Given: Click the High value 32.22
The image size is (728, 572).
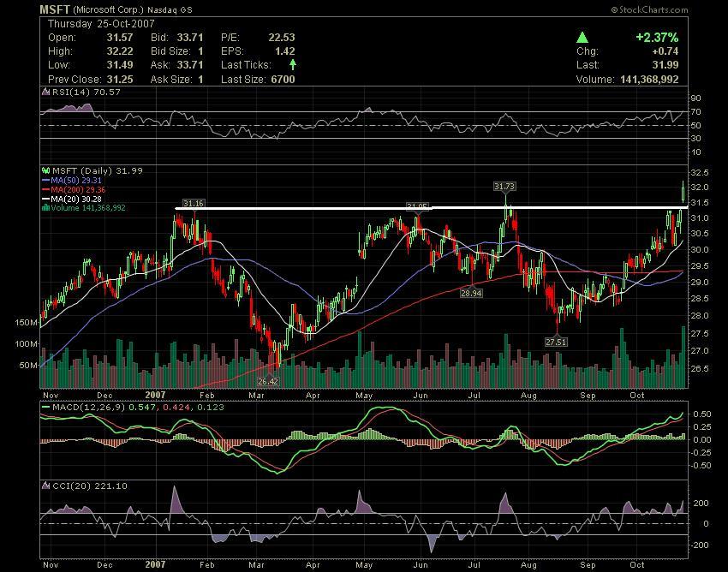Looking at the screenshot, I should coord(120,51).
